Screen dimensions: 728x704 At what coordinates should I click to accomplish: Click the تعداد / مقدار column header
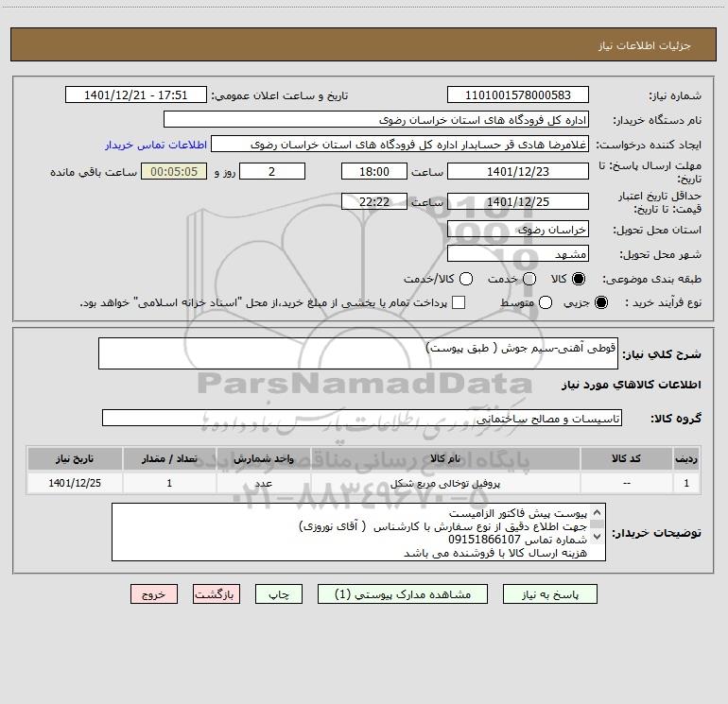[x=169, y=459]
